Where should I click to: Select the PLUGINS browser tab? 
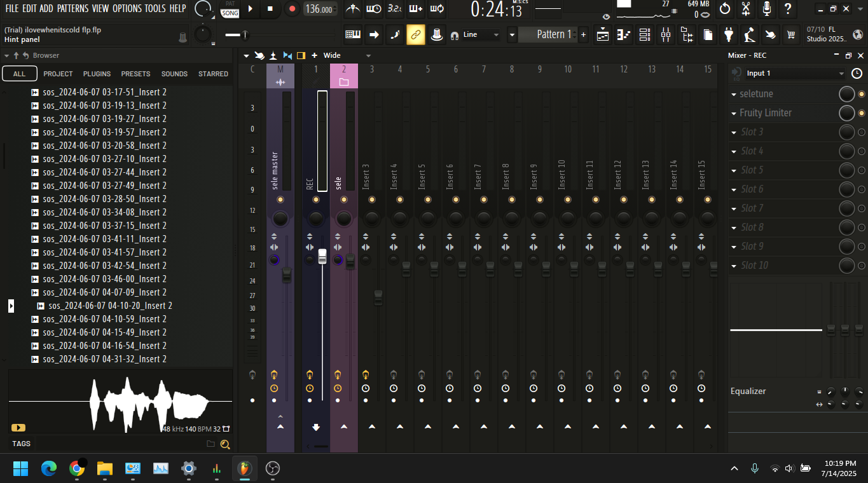click(x=97, y=74)
